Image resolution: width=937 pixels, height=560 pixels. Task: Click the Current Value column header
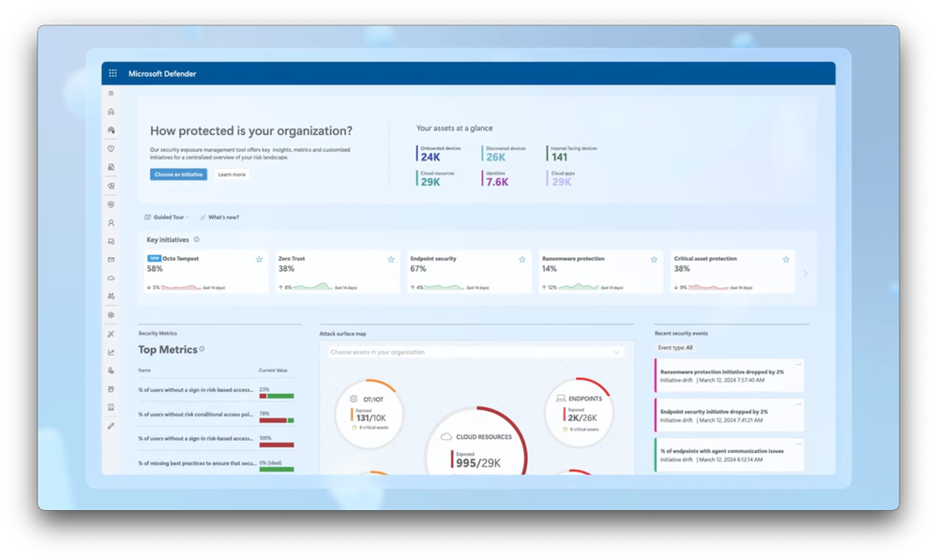coord(273,371)
